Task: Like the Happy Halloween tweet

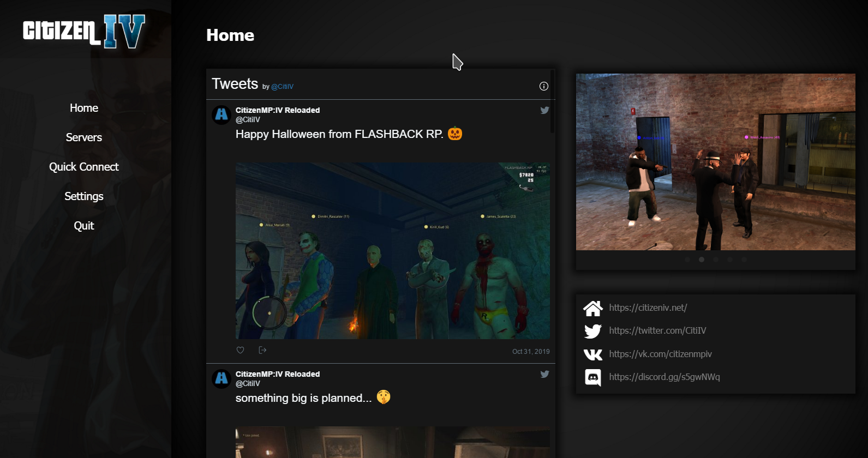Action: [240, 350]
